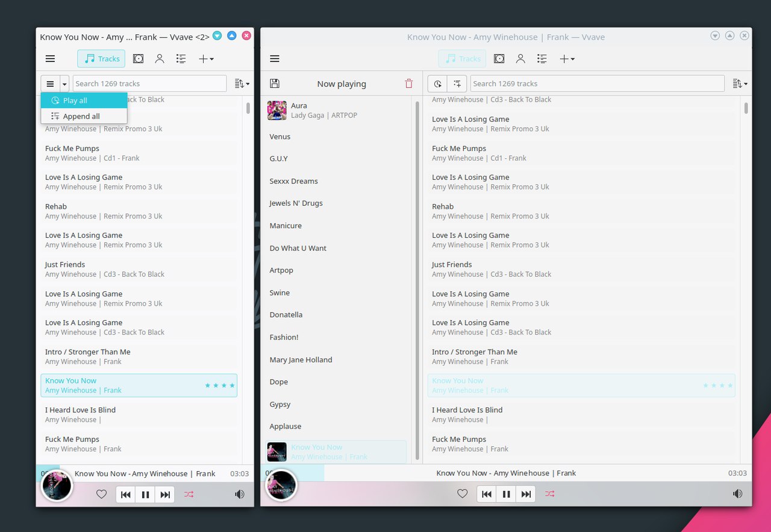Image resolution: width=771 pixels, height=532 pixels.
Task: Select Applause in Now playing queue
Action: point(337,426)
